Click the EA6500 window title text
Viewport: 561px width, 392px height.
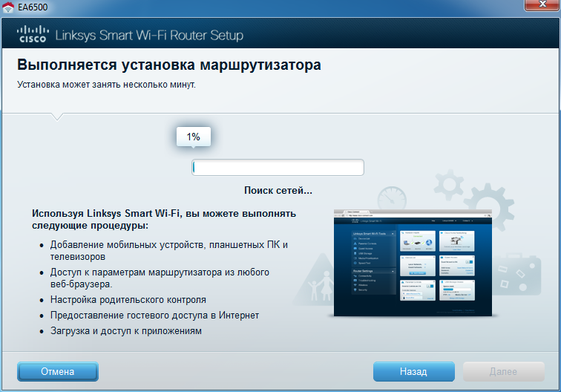(x=33, y=7)
